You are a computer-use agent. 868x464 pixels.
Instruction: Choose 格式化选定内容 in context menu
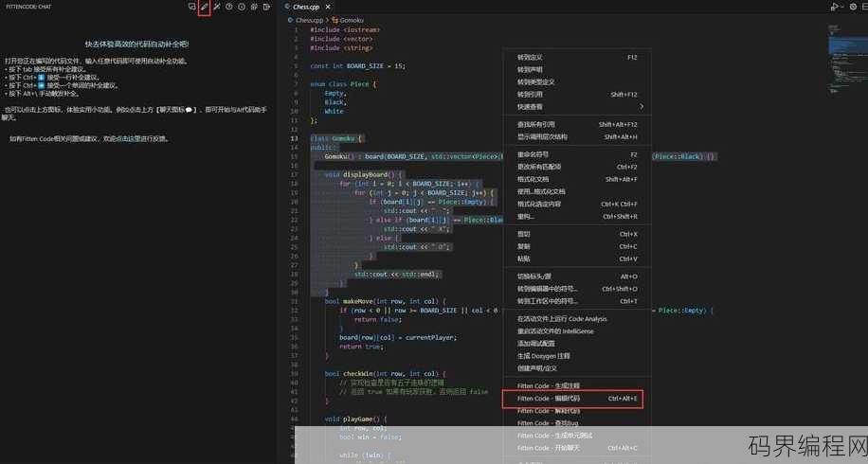click(x=577, y=205)
